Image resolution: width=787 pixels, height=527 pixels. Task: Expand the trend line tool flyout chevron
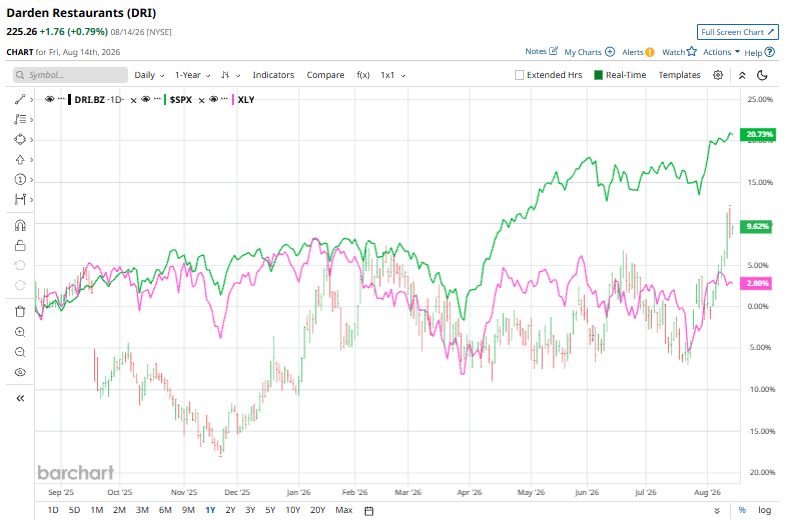pos(32,99)
